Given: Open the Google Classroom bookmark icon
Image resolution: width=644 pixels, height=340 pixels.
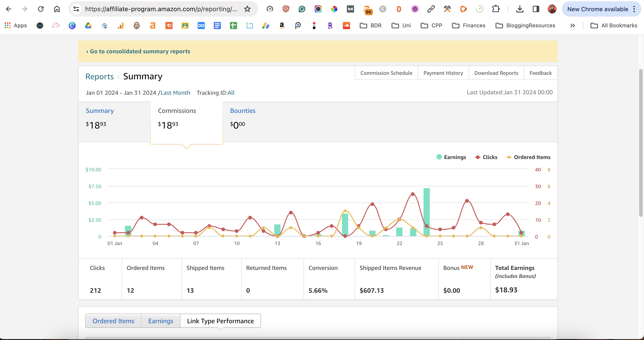Looking at the screenshot, I should click(185, 26).
